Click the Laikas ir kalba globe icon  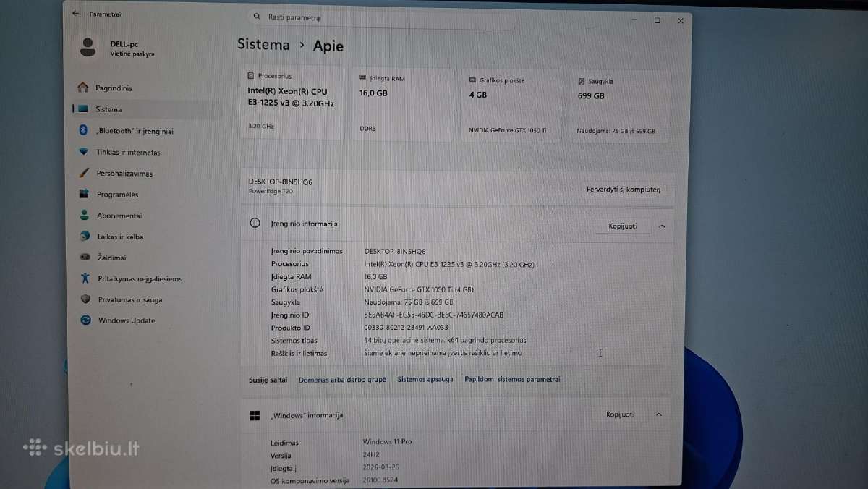tap(84, 237)
